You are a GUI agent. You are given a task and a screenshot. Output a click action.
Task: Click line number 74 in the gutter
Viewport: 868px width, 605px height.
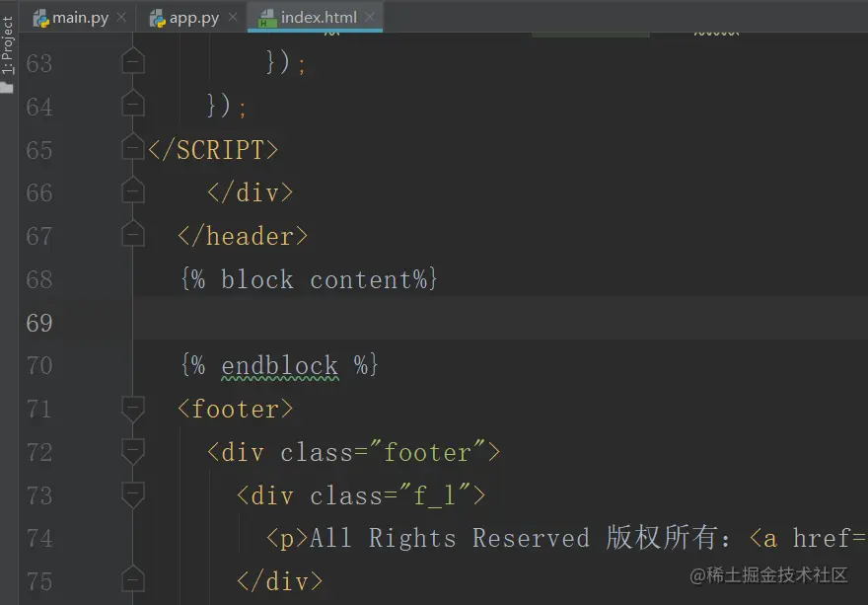39,539
